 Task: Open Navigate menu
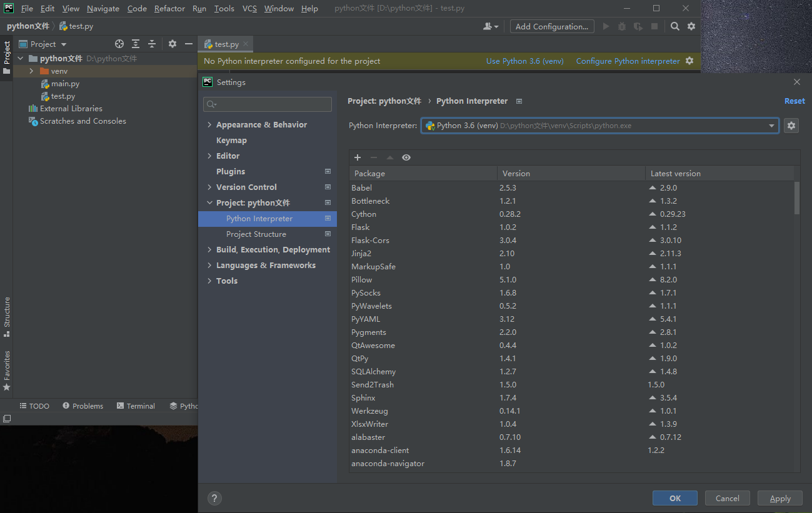click(x=103, y=9)
